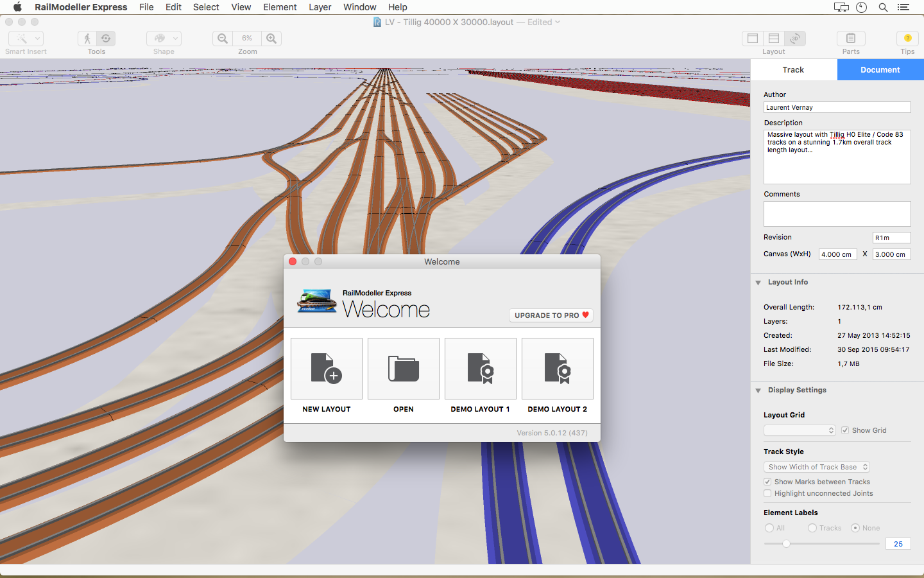Switch to split-pane layout view
The width and height of the screenshot is (924, 578).
pyautogui.click(x=774, y=39)
